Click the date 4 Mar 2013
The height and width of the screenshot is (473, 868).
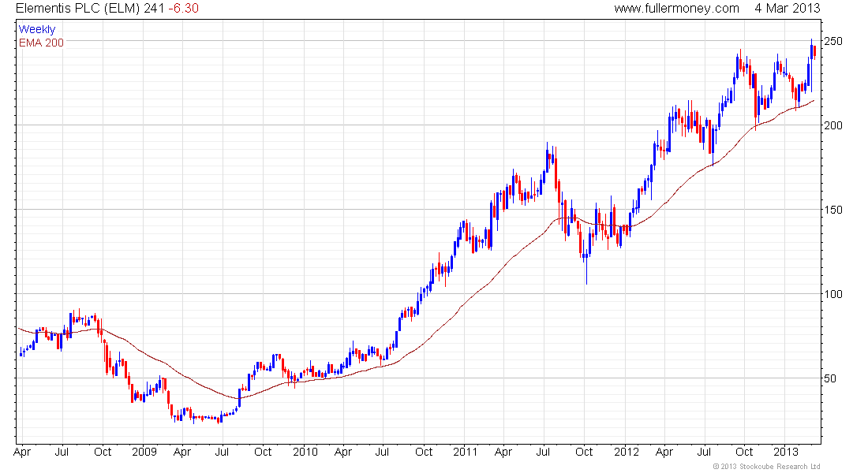click(788, 9)
